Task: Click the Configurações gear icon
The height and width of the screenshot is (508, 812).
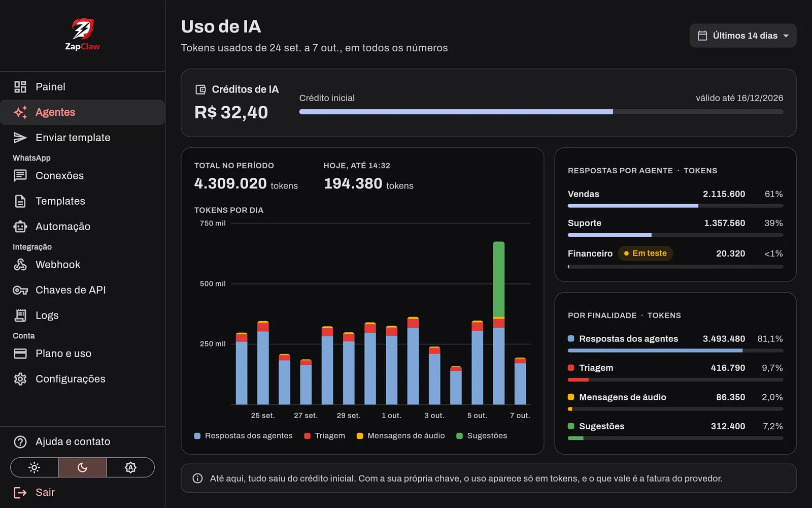Action: (20, 379)
